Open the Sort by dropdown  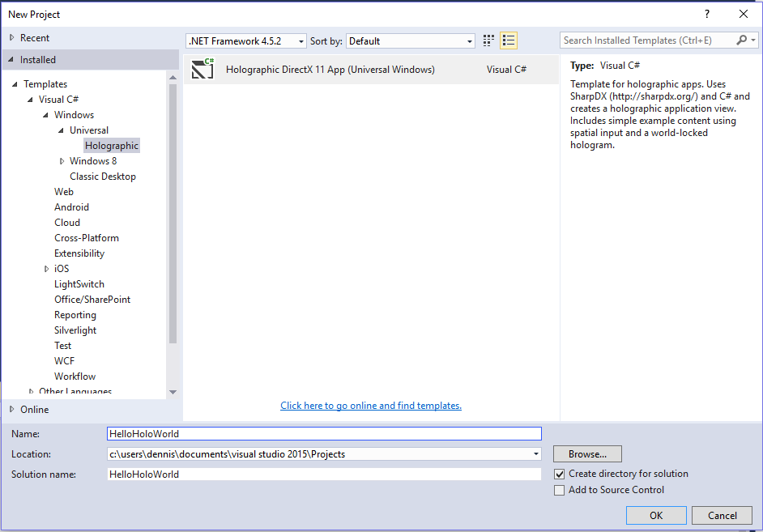pyautogui.click(x=411, y=40)
